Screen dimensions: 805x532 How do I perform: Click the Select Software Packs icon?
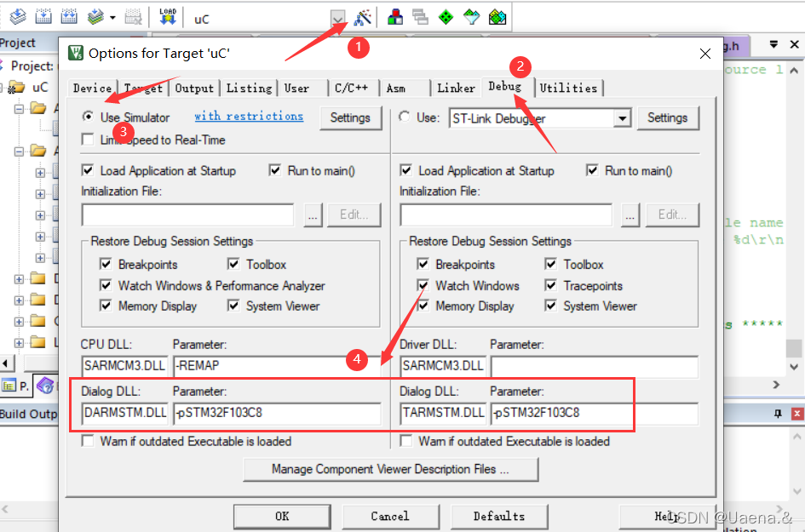point(471,17)
